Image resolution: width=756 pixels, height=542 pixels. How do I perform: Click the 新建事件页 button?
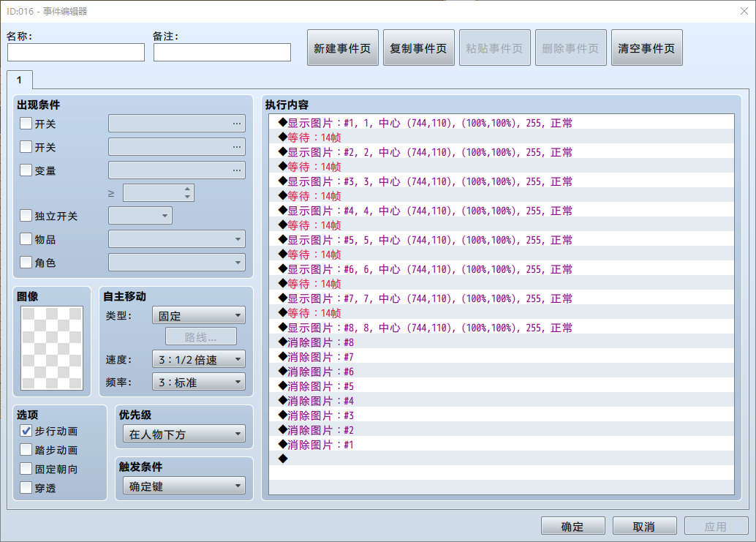pyautogui.click(x=342, y=48)
